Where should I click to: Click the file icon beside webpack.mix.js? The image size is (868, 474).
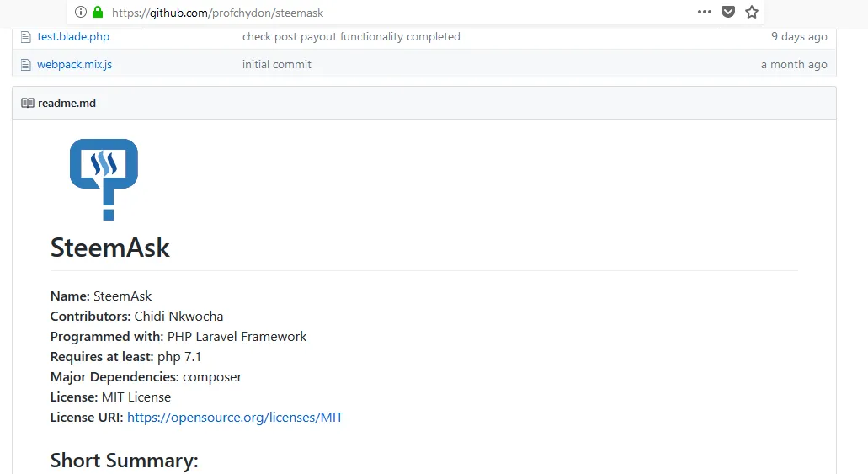coord(25,65)
